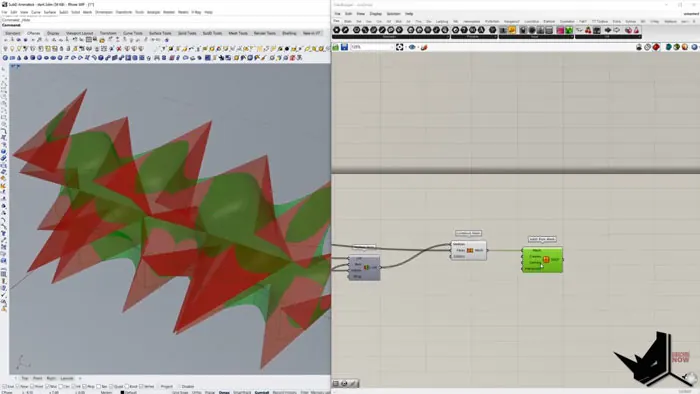This screenshot has width=700, height=394.
Task: Click the Grasshopper zoom extents icon
Action: (400, 47)
